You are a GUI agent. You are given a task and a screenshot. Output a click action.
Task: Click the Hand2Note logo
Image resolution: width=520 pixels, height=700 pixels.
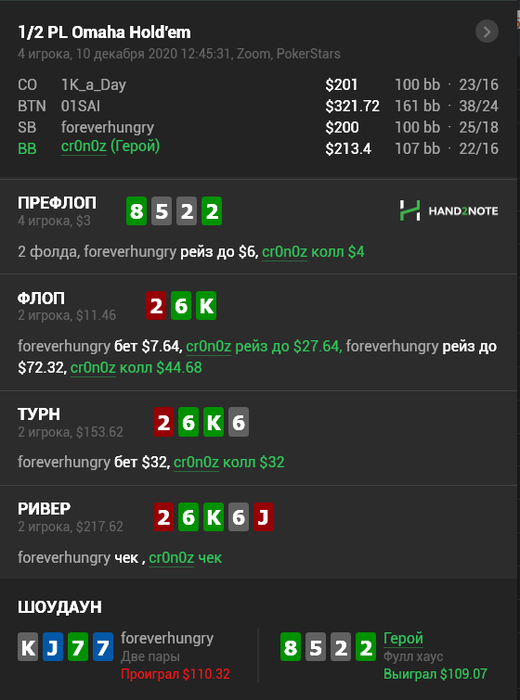pos(449,211)
